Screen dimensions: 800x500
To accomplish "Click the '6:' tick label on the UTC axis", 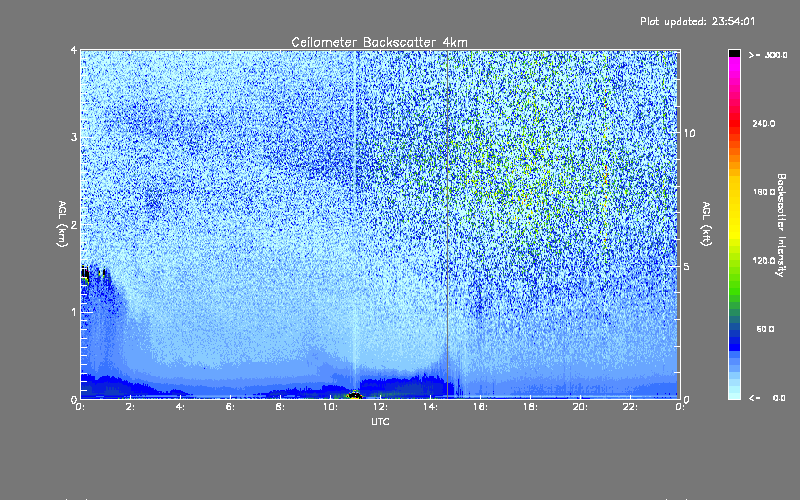I will click(230, 407).
